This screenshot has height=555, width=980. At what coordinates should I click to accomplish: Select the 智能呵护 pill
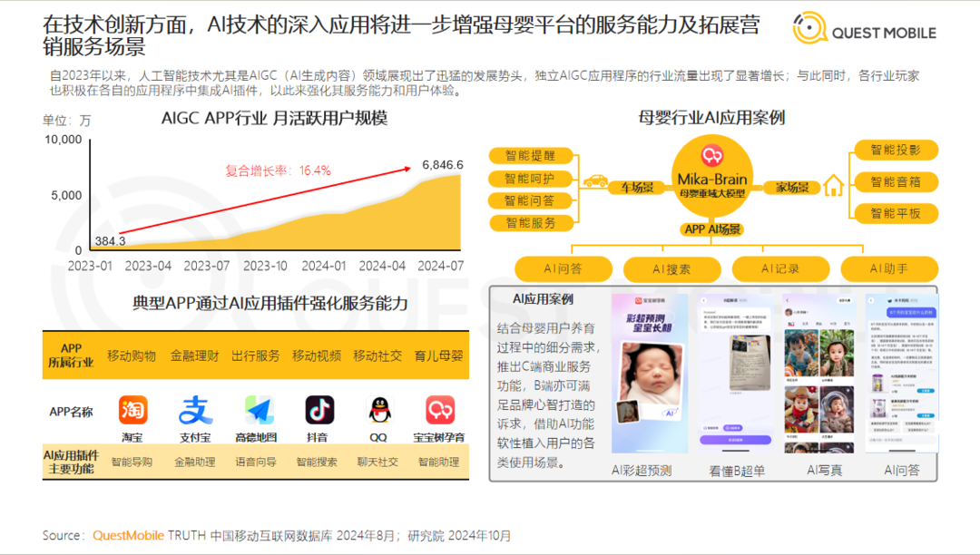click(x=531, y=179)
